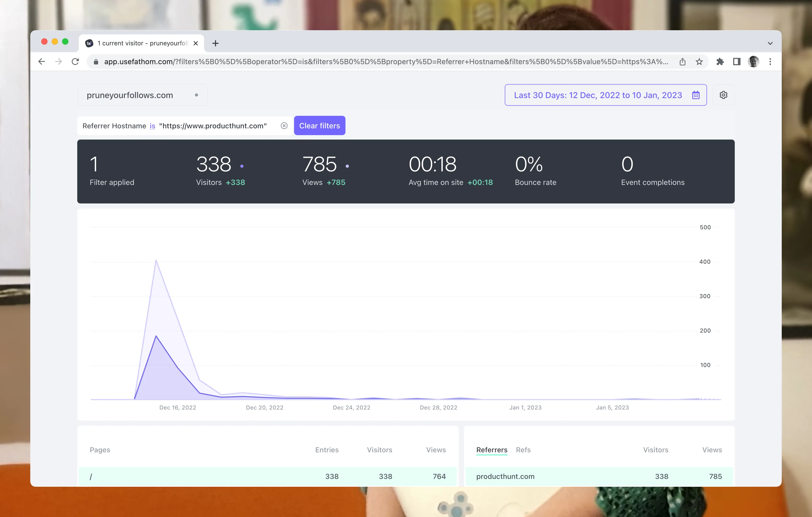Click the pruneyourfollows.com site selector
Viewport: 812px width, 517px height.
coord(130,95)
